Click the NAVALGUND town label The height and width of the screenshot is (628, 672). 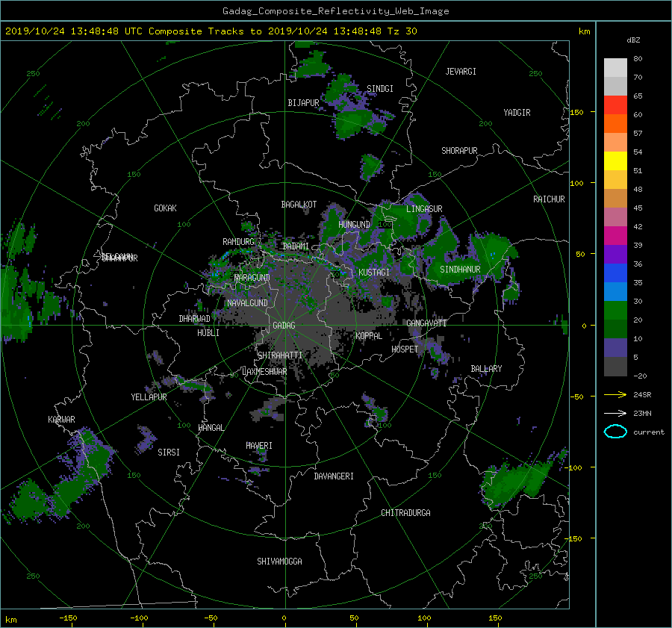pyautogui.click(x=247, y=303)
